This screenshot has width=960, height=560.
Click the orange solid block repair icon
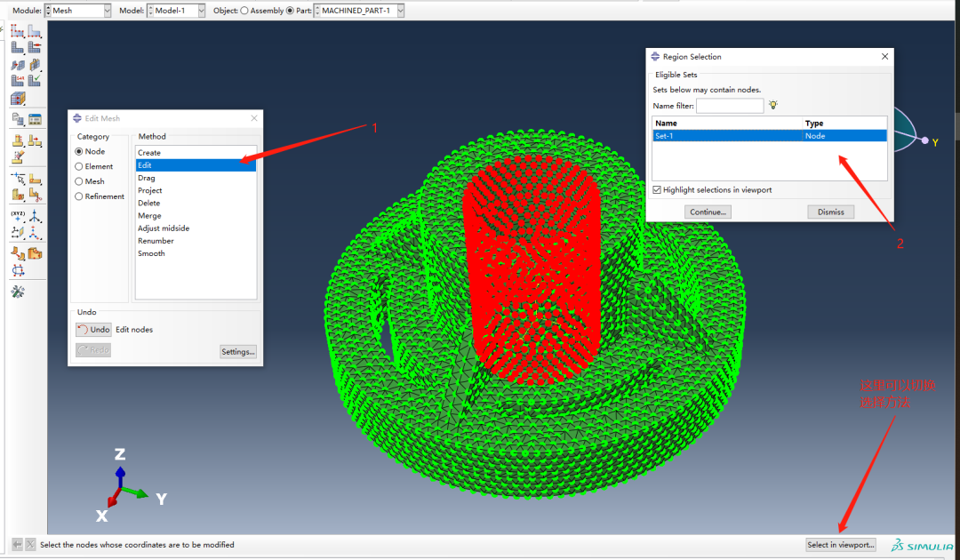(x=35, y=253)
